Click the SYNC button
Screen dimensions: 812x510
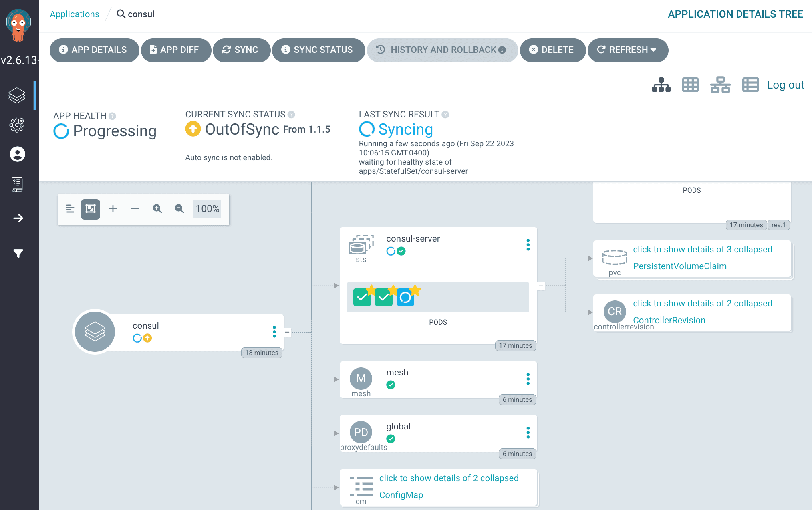click(241, 50)
